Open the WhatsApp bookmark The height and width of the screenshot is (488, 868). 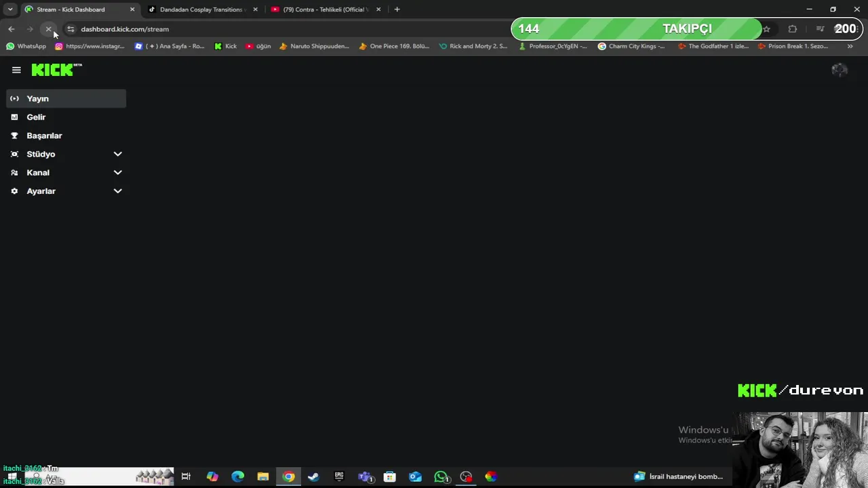[x=26, y=46]
